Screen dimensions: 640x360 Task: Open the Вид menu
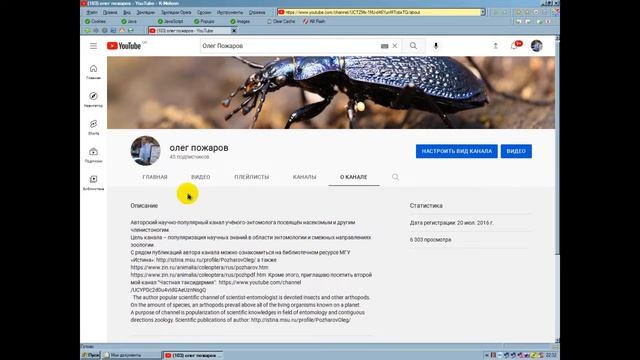click(127, 12)
